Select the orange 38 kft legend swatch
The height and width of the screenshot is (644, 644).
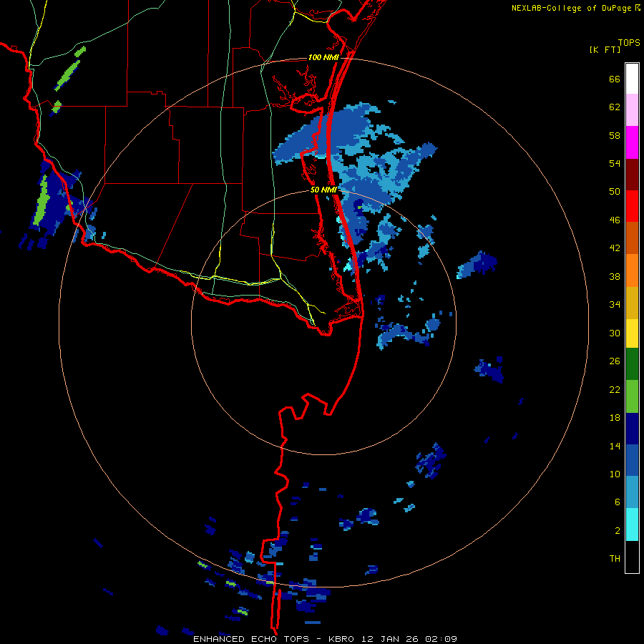(x=632, y=270)
